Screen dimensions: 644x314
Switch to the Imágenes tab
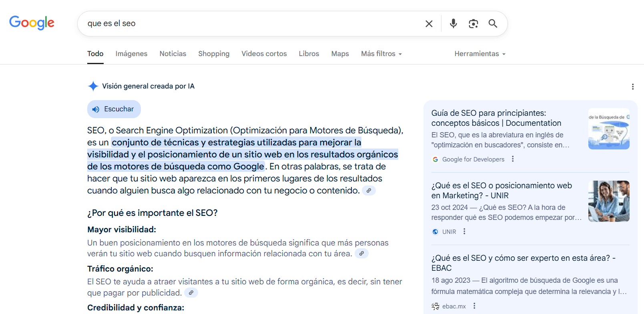(131, 54)
